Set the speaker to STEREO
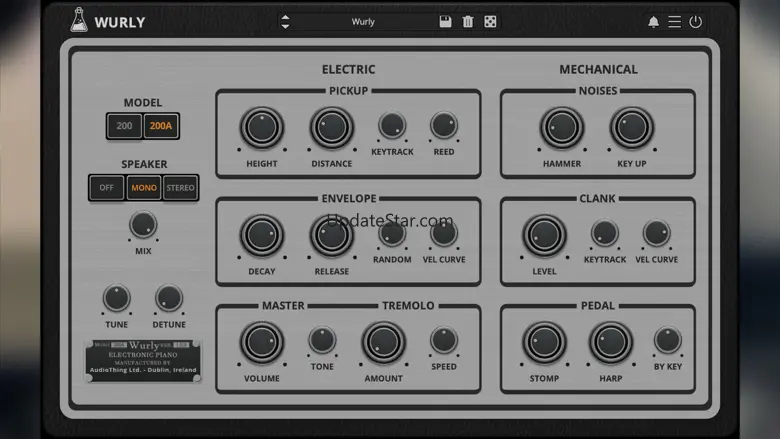 180,187
